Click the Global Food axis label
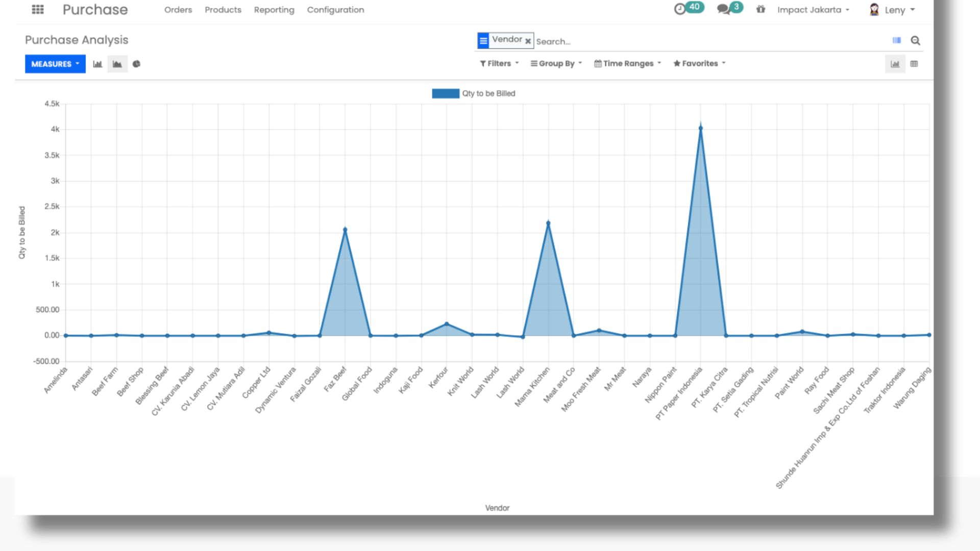This screenshot has width=980, height=551. (357, 383)
